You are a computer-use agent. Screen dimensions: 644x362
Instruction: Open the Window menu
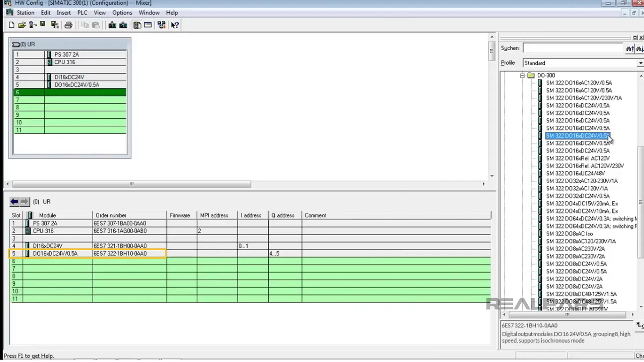149,13
